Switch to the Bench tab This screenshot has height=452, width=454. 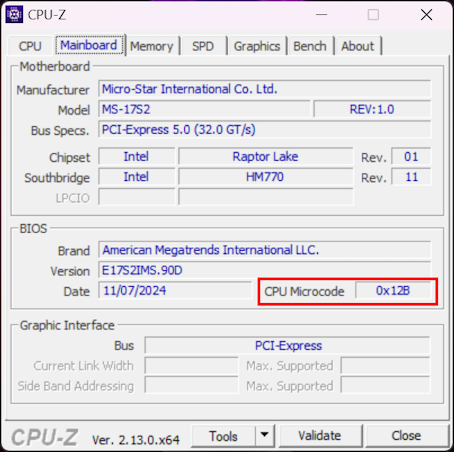(310, 46)
